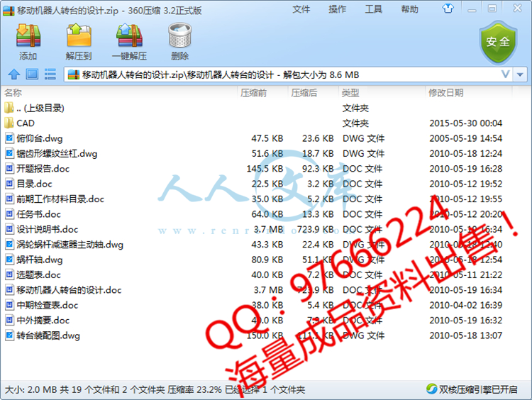Select 移动机器人转台的设计.doc file
This screenshot has height=400, width=532.
pos(69,290)
